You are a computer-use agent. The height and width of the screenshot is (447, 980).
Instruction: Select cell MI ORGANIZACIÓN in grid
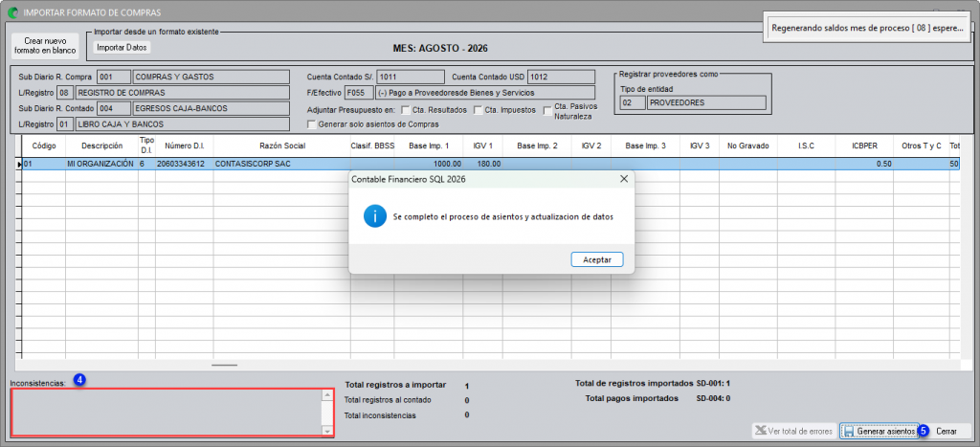(x=101, y=164)
